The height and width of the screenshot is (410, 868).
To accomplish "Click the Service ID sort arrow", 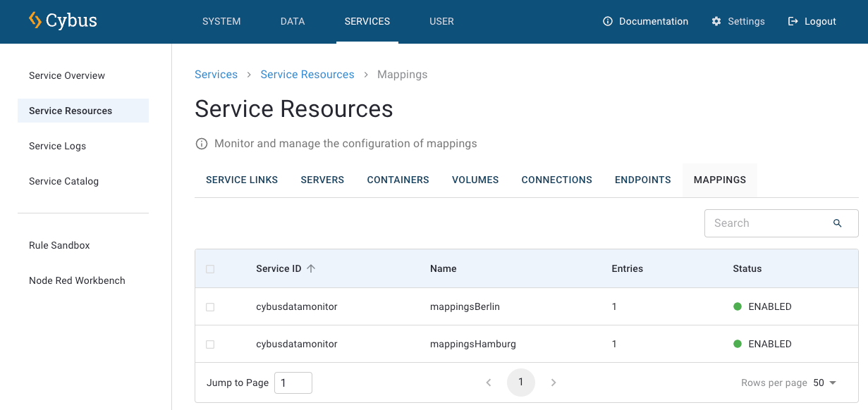I will pyautogui.click(x=311, y=268).
